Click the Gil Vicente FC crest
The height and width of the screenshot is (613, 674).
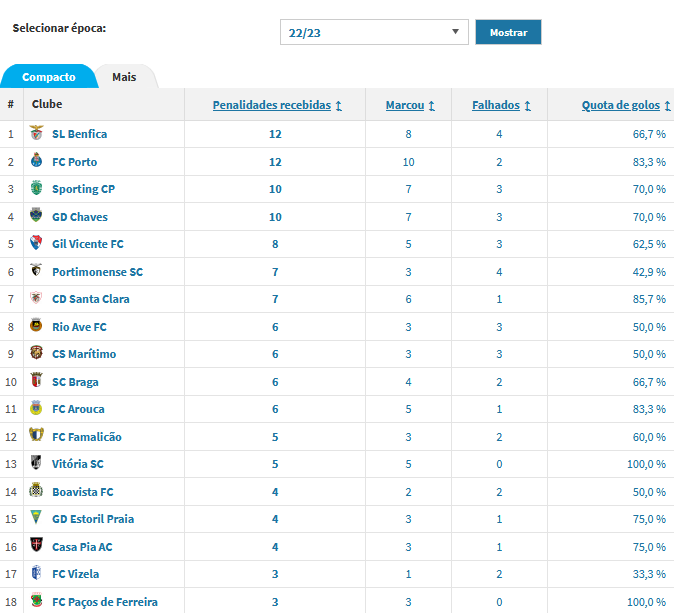pos(36,242)
